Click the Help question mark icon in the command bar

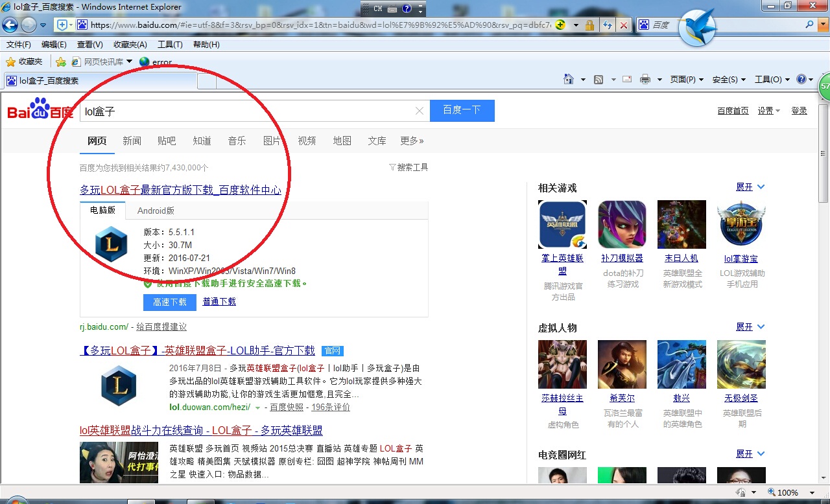pos(801,79)
